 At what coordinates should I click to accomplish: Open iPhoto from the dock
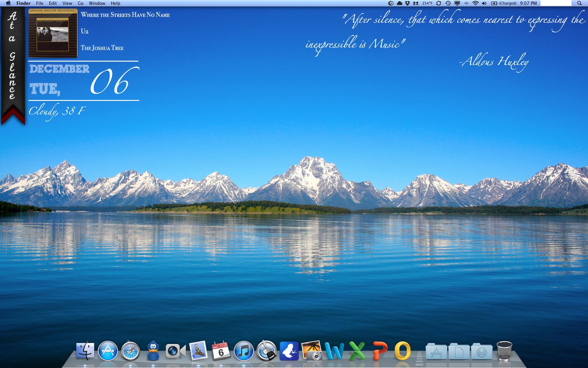coord(311,351)
